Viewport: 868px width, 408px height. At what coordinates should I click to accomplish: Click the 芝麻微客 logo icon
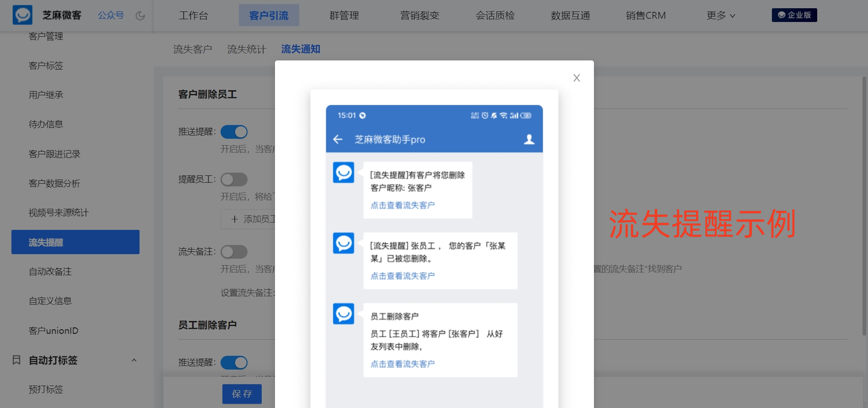point(22,15)
